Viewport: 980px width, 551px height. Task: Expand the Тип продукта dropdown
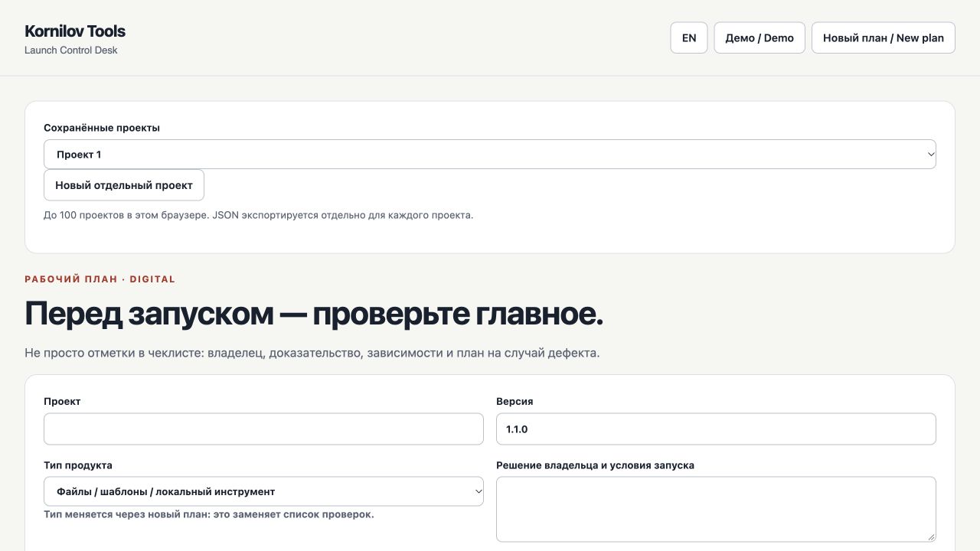click(263, 491)
